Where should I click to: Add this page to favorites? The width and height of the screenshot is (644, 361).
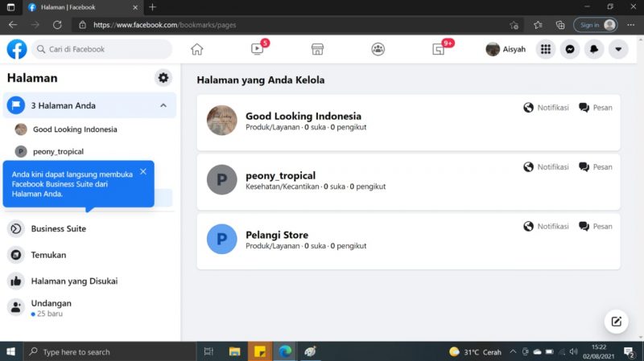(514, 25)
